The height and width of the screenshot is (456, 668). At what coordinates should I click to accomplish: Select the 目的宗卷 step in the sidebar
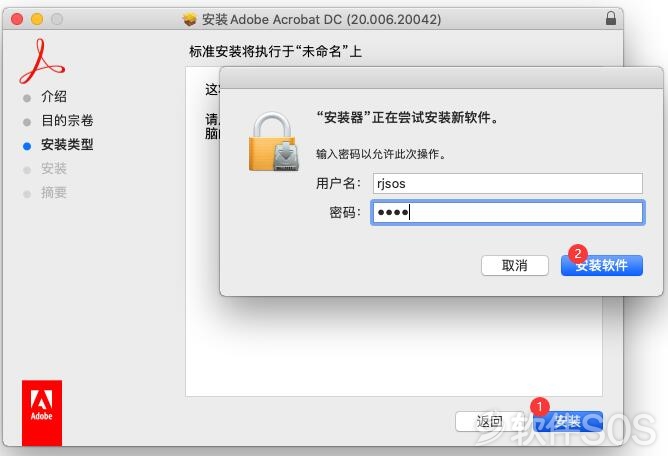[x=67, y=121]
